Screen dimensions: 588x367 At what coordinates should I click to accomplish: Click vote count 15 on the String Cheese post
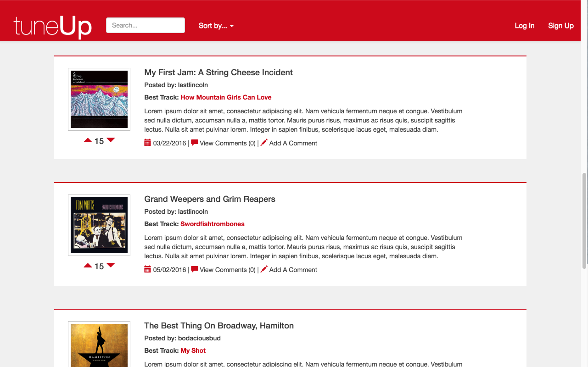[99, 141]
